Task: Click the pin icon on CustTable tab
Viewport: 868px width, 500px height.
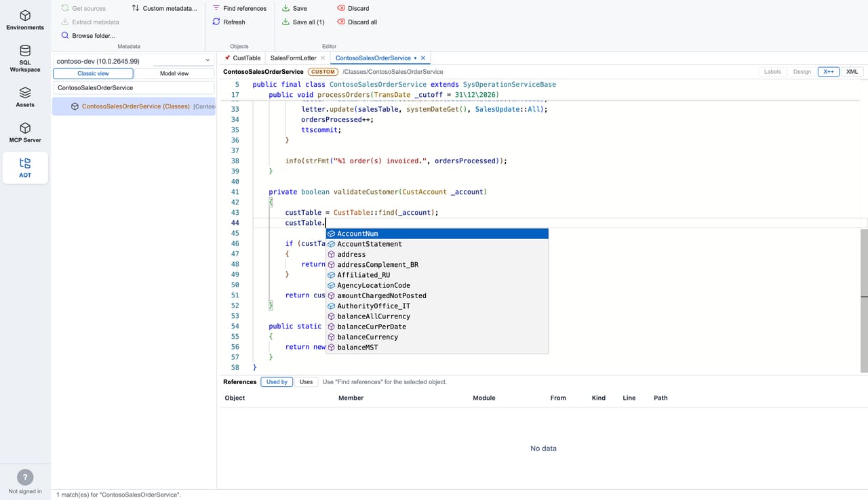Action: click(x=227, y=58)
